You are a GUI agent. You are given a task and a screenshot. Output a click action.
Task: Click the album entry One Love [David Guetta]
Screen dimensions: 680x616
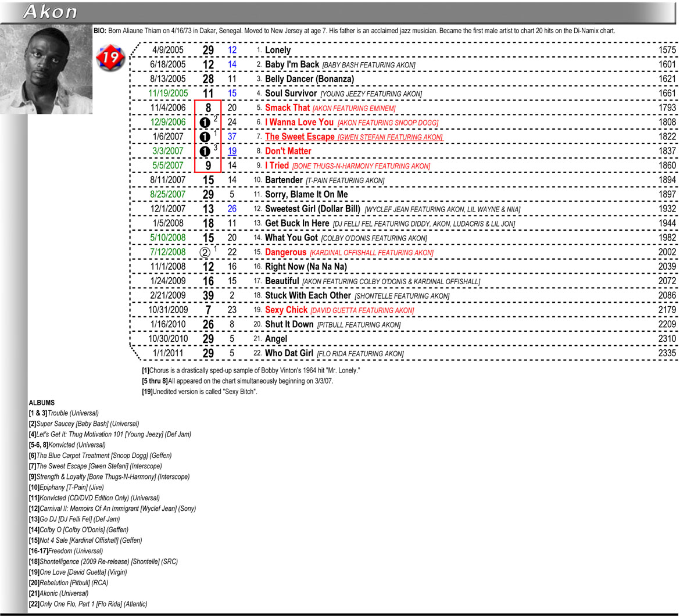click(x=78, y=572)
